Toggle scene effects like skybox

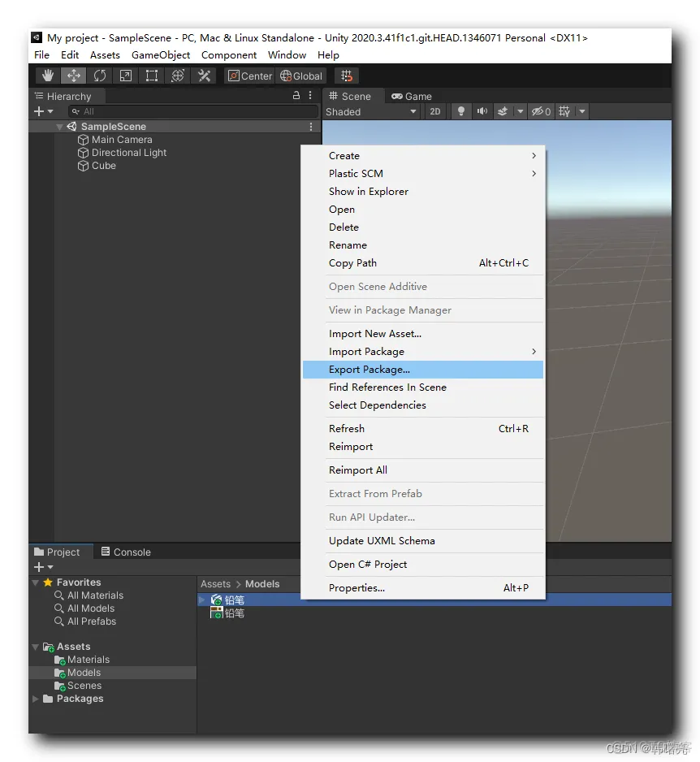503,112
